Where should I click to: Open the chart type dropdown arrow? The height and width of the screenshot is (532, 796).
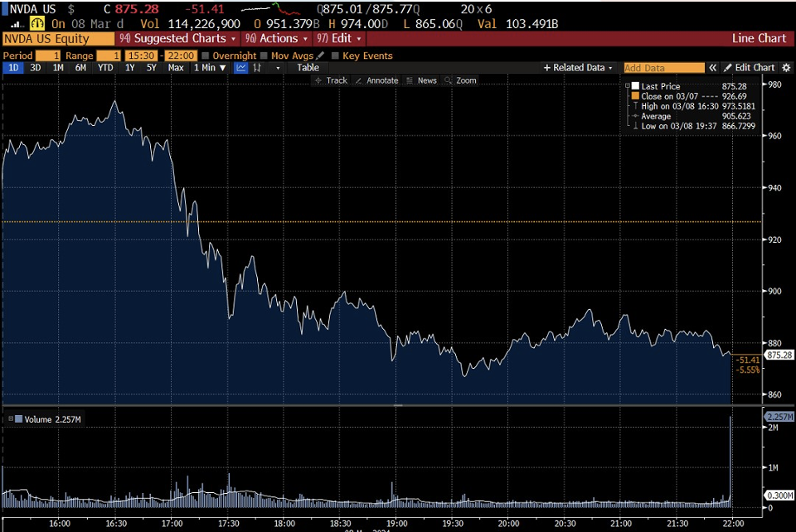pyautogui.click(x=278, y=67)
